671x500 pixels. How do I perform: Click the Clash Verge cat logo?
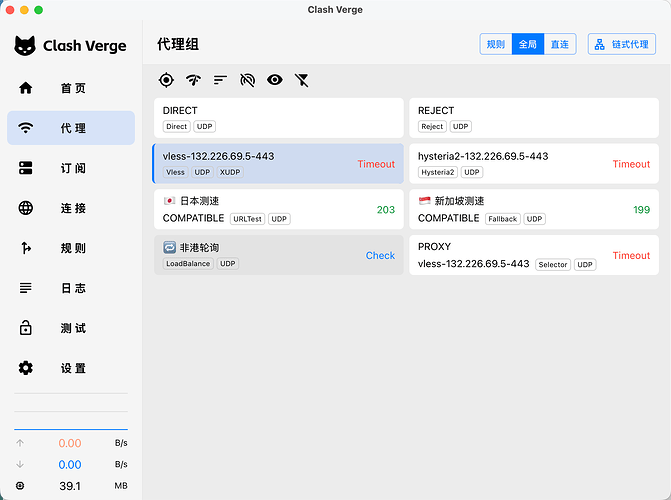(25, 46)
